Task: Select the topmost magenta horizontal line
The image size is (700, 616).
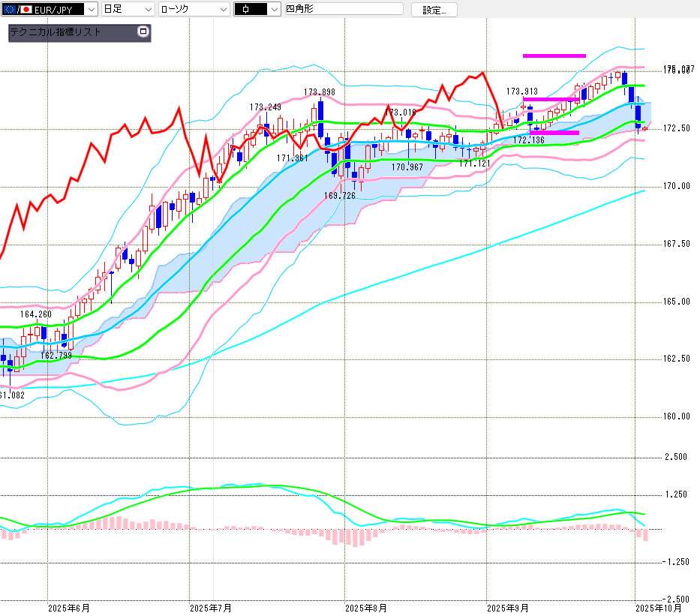Action: [x=554, y=56]
